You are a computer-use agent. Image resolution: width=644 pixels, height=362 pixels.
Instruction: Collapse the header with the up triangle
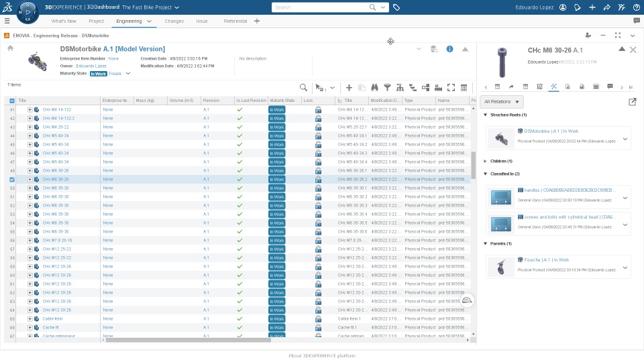tap(465, 49)
